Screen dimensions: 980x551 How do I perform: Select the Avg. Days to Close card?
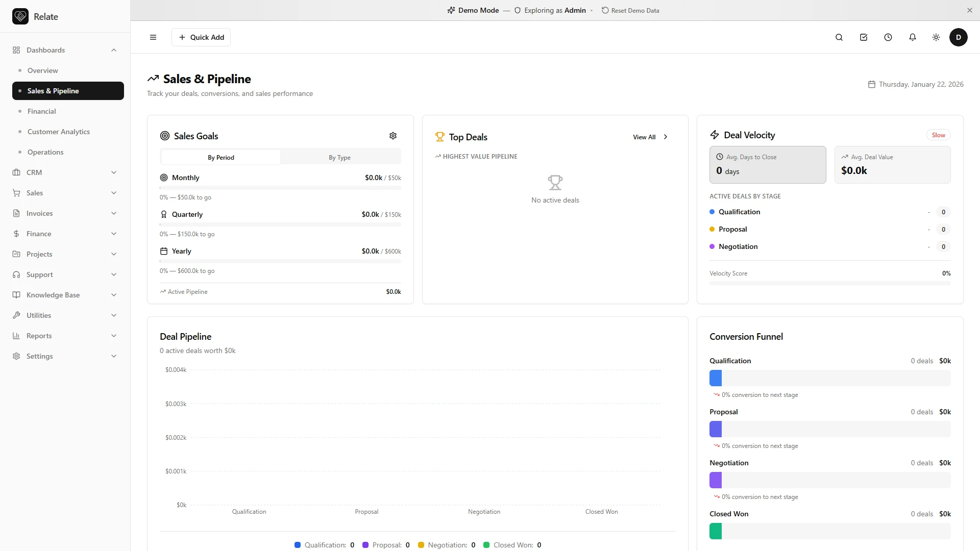[768, 165]
